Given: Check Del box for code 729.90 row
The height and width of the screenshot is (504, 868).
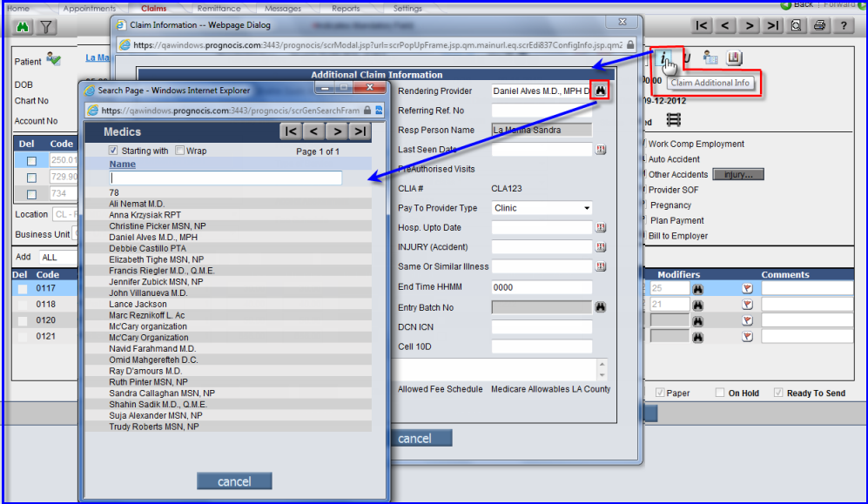Looking at the screenshot, I should [31, 178].
